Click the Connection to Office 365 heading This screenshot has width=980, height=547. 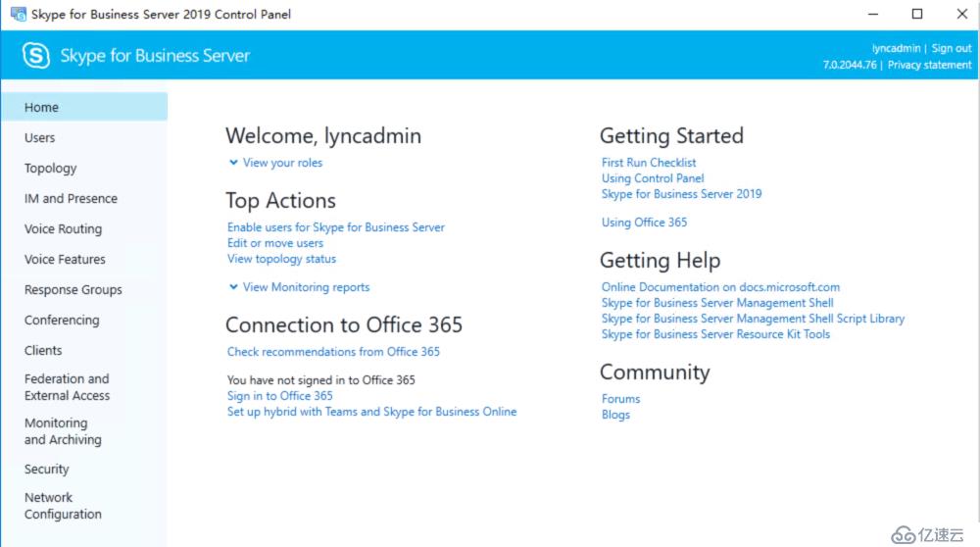[344, 325]
